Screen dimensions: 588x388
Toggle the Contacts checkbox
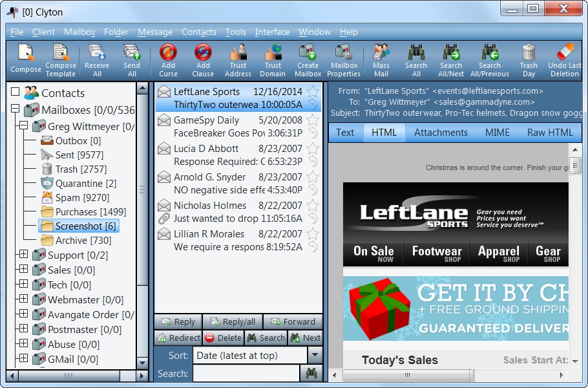tap(15, 92)
